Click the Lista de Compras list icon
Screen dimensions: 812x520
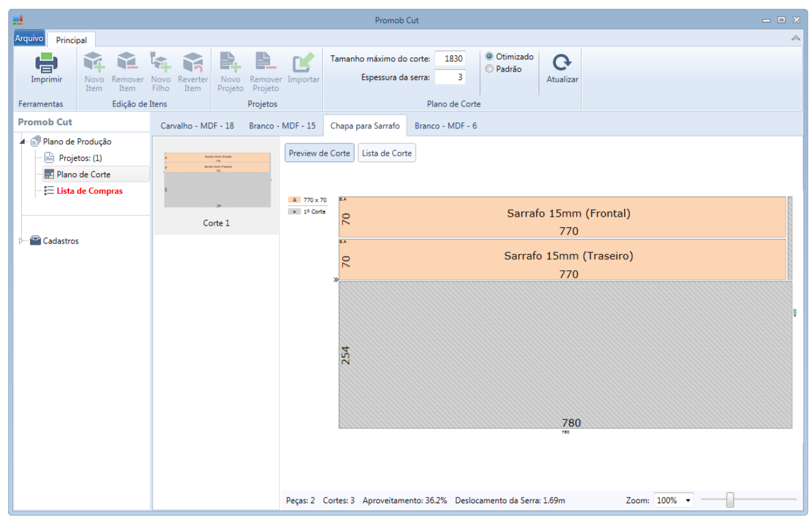click(x=49, y=191)
